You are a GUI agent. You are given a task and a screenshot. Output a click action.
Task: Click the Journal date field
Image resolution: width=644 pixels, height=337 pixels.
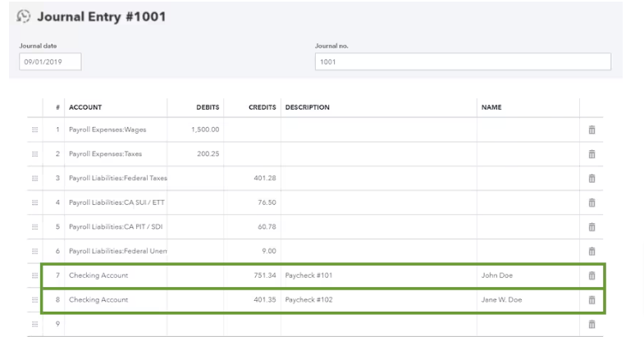(x=51, y=63)
